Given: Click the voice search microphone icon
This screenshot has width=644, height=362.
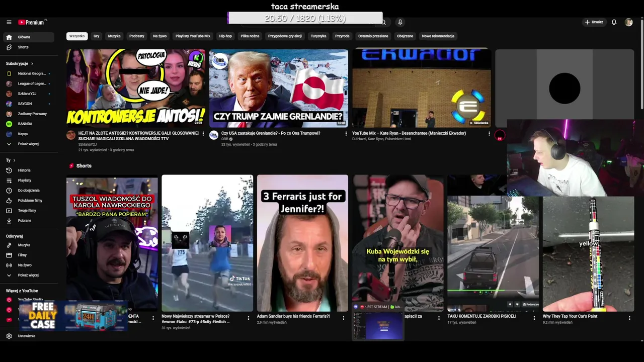Looking at the screenshot, I should tap(400, 22).
